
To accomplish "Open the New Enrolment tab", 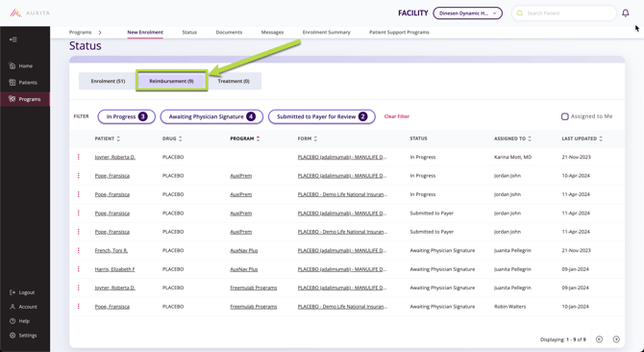I will coord(145,33).
